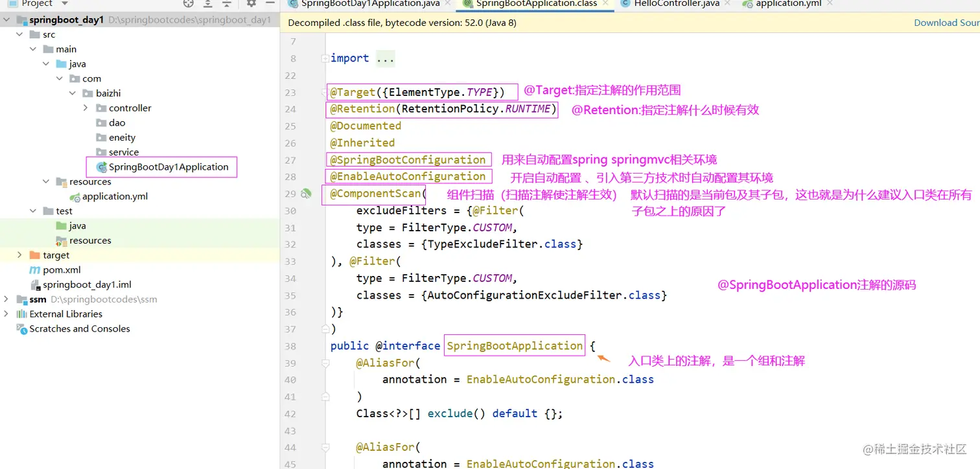
Task: Click line number 33 in the gutter
Action: click(290, 262)
